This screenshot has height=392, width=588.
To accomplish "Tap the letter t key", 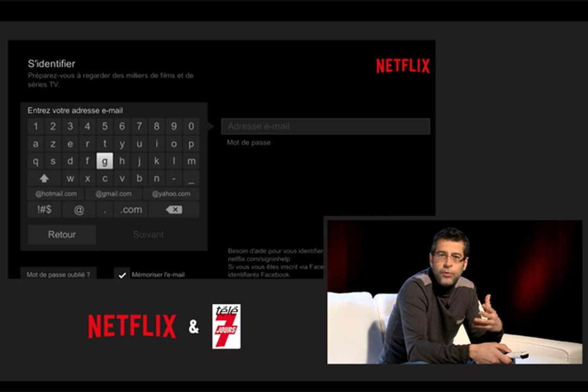I will tap(105, 144).
